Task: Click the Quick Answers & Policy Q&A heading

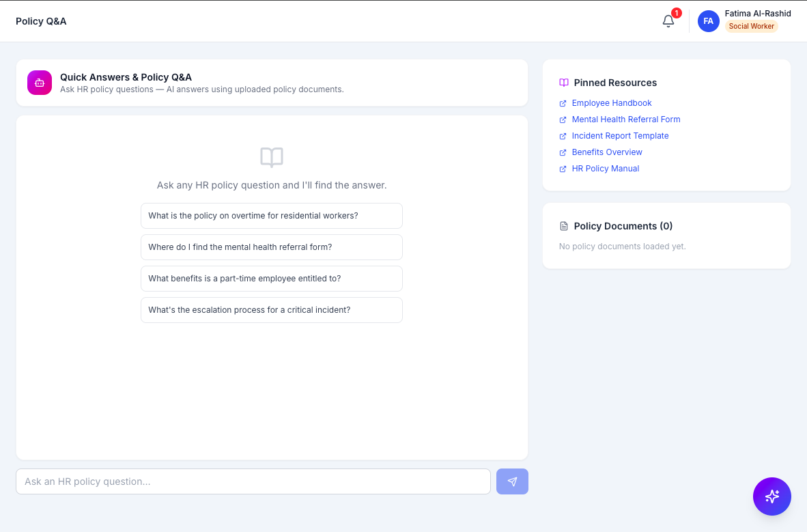Action: click(126, 77)
